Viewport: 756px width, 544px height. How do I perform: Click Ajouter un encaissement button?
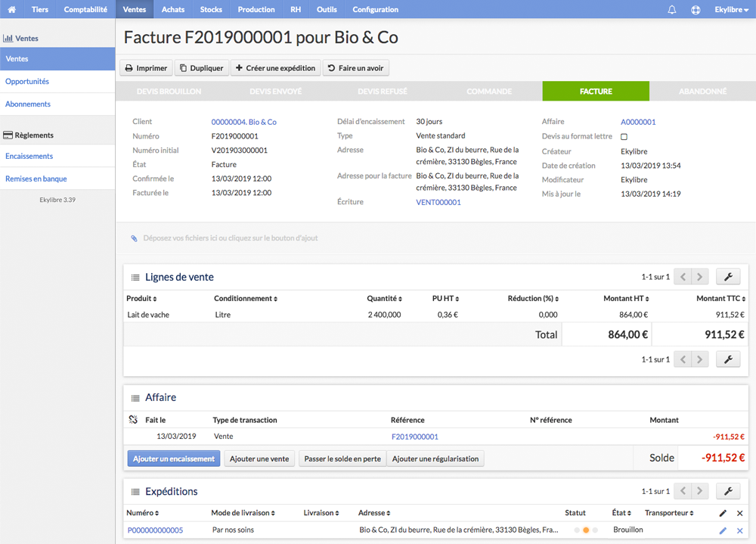pos(174,459)
